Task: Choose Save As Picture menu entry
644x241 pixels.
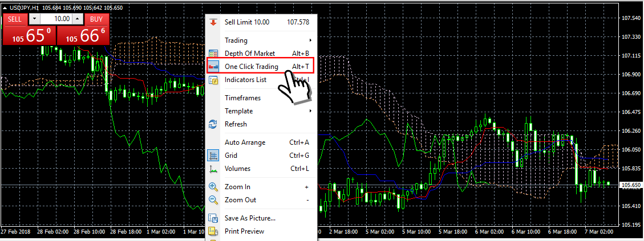Action: coord(262,218)
